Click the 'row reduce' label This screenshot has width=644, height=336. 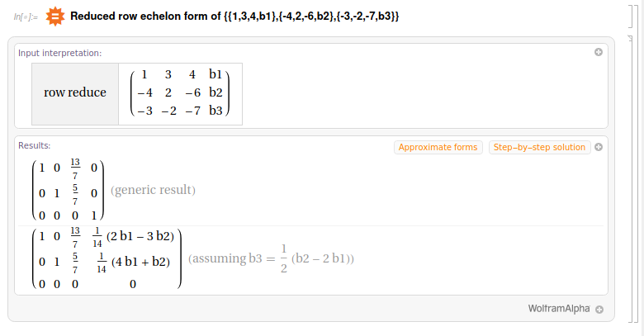(x=75, y=92)
